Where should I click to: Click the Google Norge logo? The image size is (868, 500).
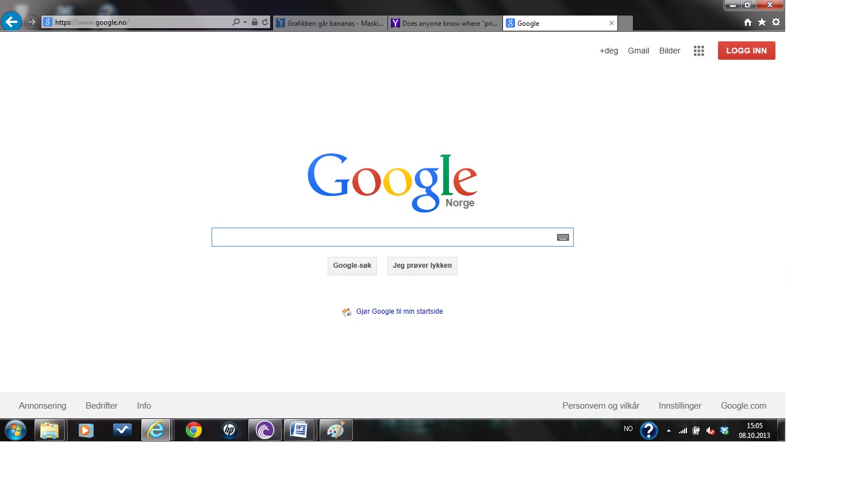pos(393,182)
